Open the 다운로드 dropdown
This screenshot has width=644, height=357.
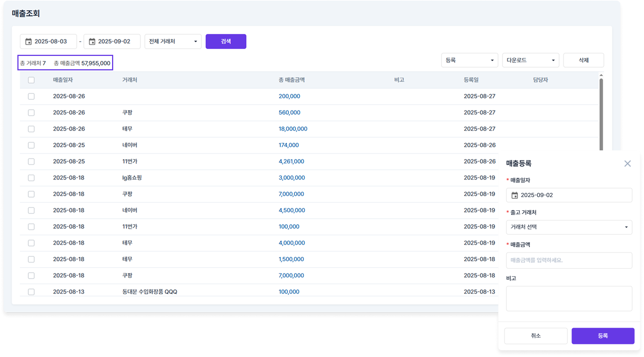point(530,60)
